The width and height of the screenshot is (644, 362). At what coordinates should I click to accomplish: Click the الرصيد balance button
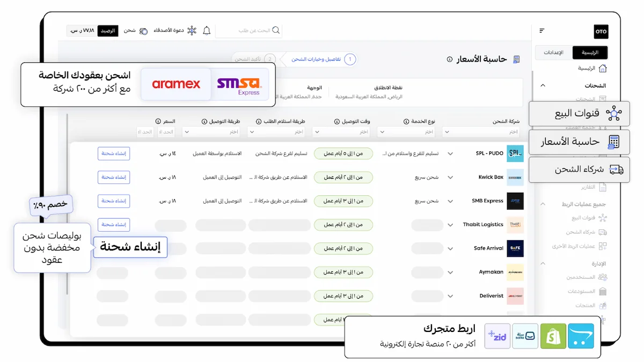coord(107,31)
